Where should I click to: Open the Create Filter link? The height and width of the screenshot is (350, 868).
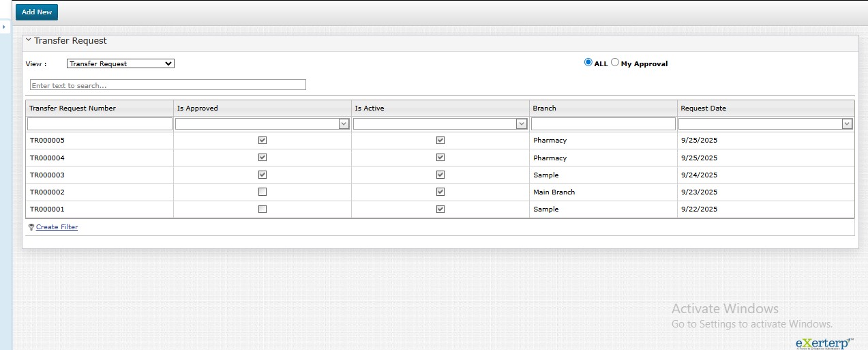(x=57, y=227)
